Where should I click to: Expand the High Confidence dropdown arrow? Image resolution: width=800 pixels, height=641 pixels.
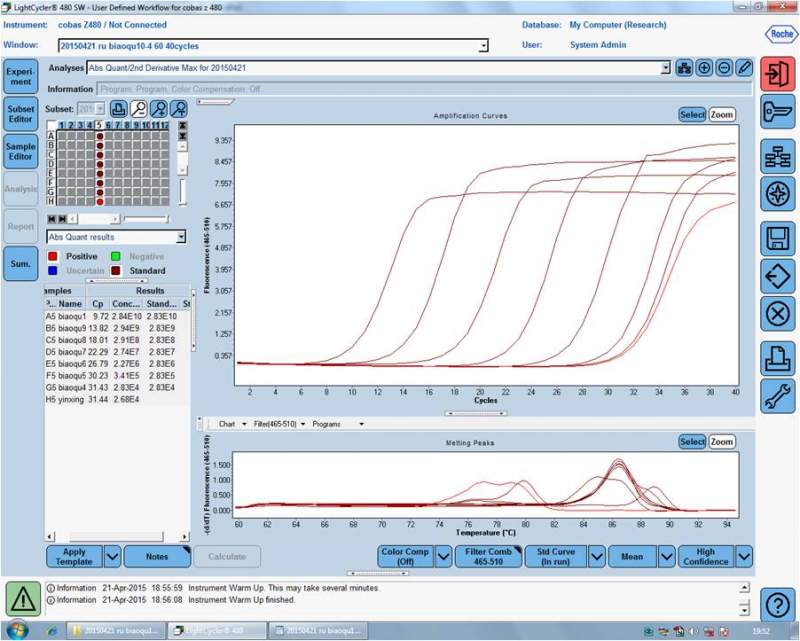[x=743, y=557]
